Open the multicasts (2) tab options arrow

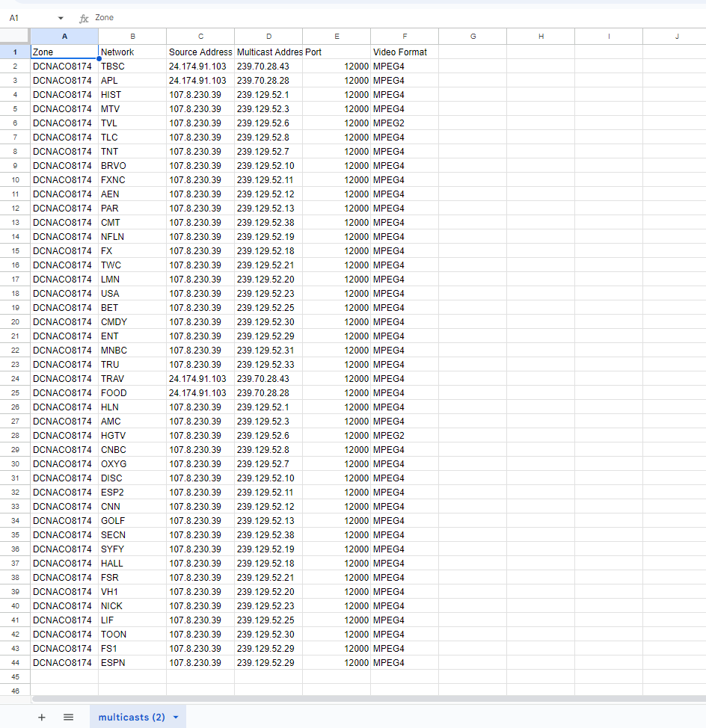point(176,718)
